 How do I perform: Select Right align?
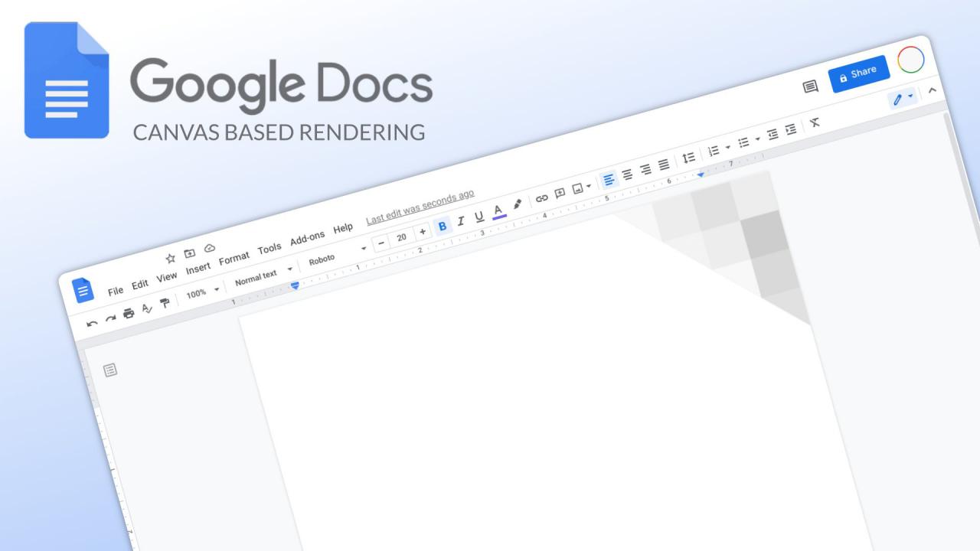point(645,169)
